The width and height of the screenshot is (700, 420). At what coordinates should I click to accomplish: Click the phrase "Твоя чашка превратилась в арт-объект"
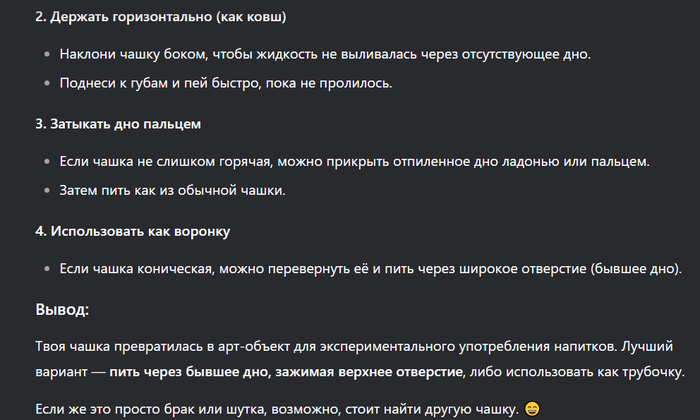click(x=162, y=346)
